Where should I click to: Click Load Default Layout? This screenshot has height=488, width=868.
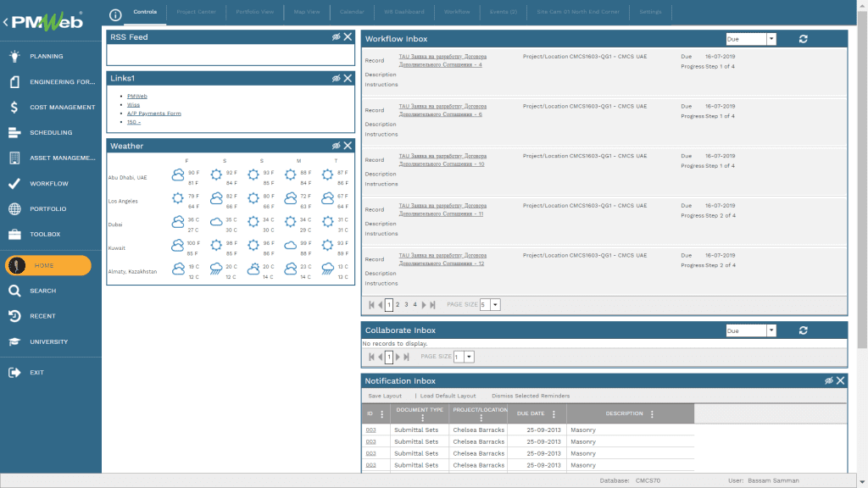pyautogui.click(x=448, y=396)
